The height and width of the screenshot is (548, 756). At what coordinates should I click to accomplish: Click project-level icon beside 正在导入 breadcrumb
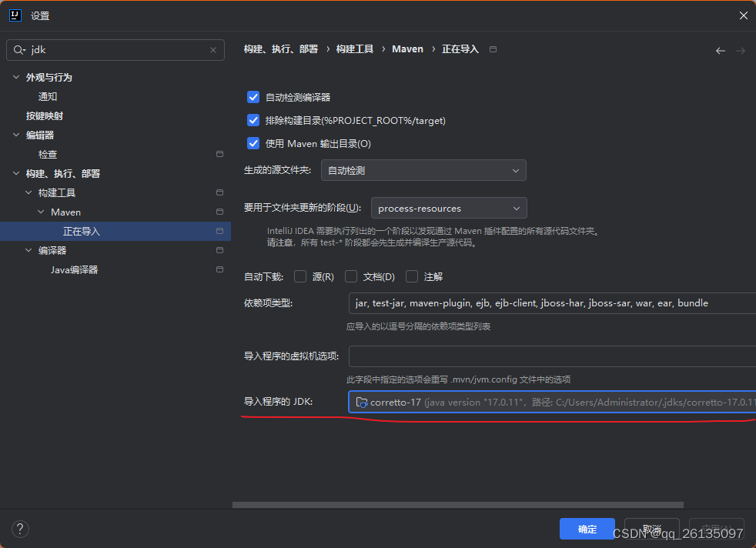click(493, 49)
